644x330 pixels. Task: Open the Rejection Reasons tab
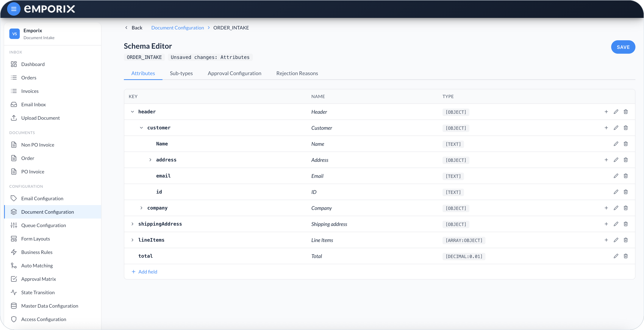297,73
